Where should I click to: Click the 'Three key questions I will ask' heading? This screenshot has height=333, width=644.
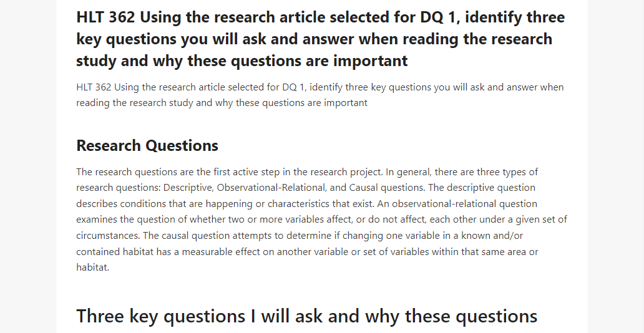(x=307, y=316)
